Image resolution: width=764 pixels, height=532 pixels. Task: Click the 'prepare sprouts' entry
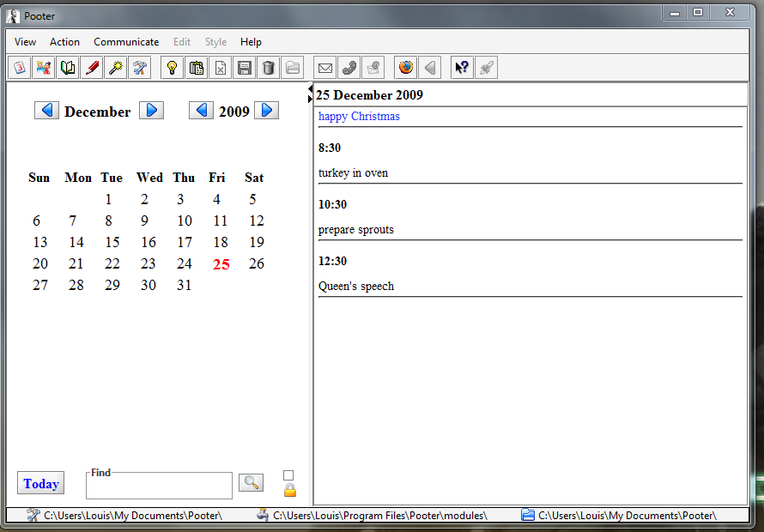pos(356,229)
